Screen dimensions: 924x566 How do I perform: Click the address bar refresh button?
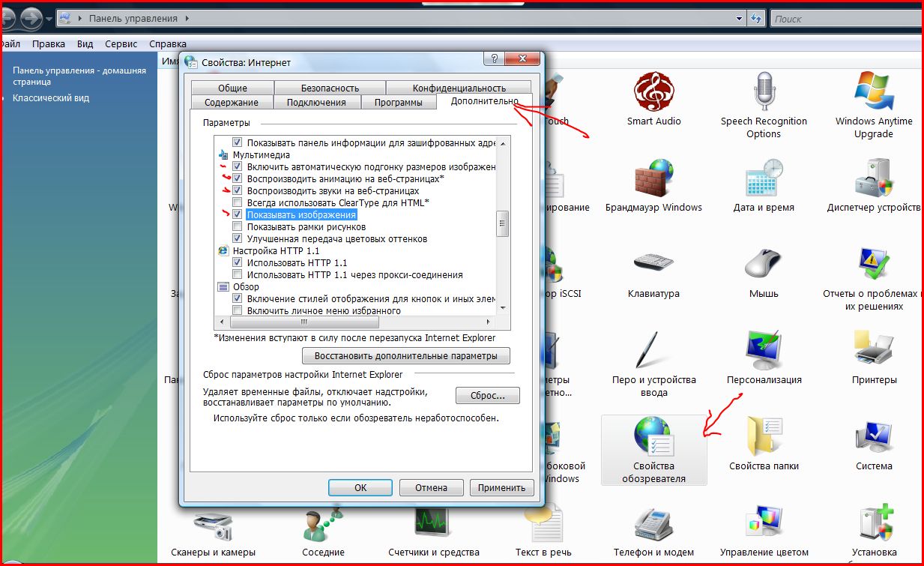coord(756,18)
